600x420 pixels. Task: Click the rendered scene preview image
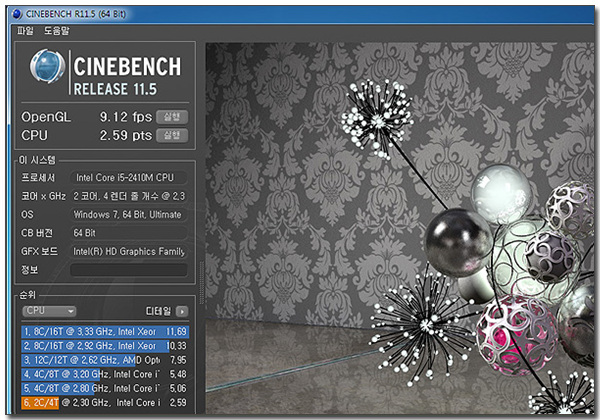[x=400, y=228]
